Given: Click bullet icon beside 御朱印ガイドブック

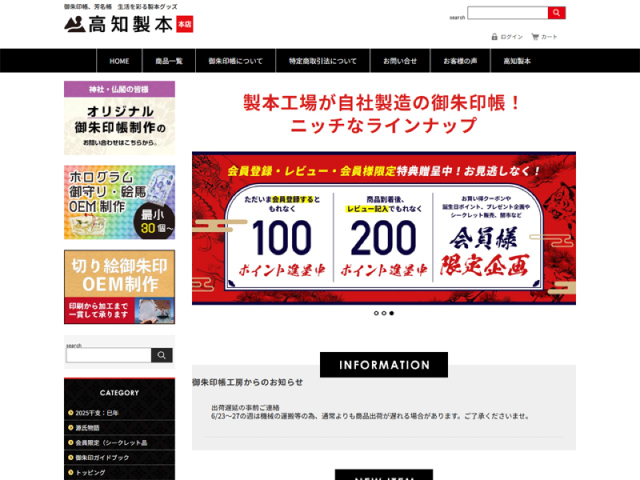Looking at the screenshot, I should click(71, 458).
